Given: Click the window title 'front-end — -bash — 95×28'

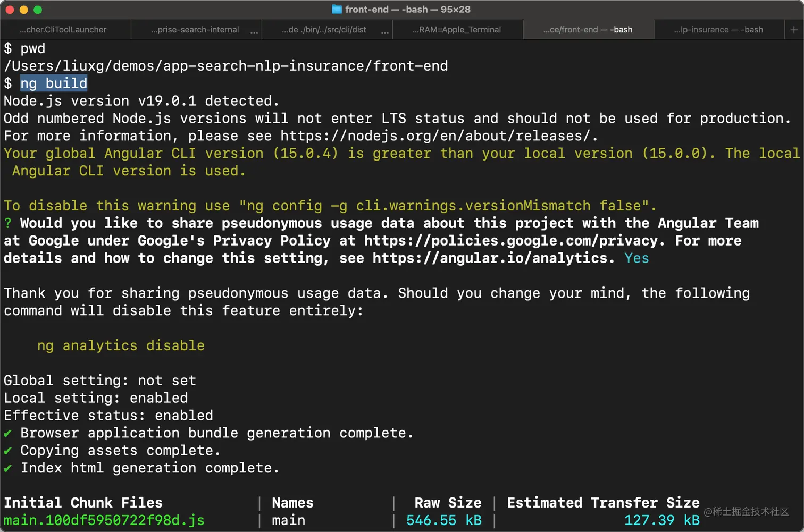Looking at the screenshot, I should pos(408,9).
